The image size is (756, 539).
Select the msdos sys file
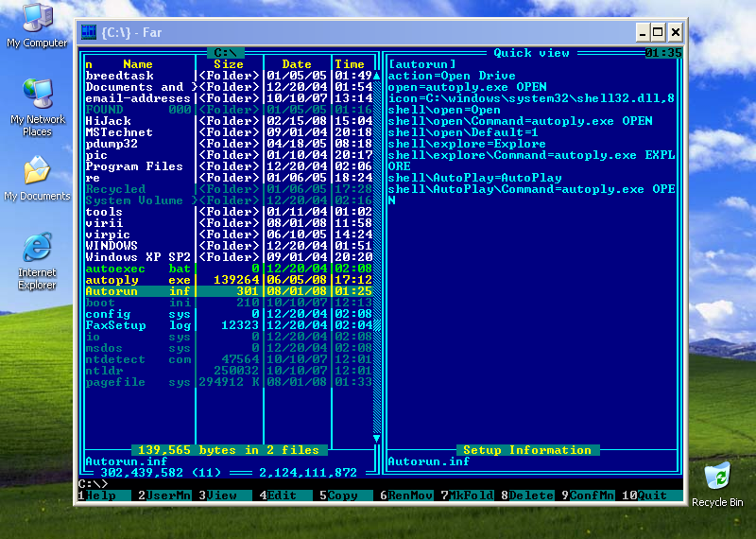tap(229, 348)
